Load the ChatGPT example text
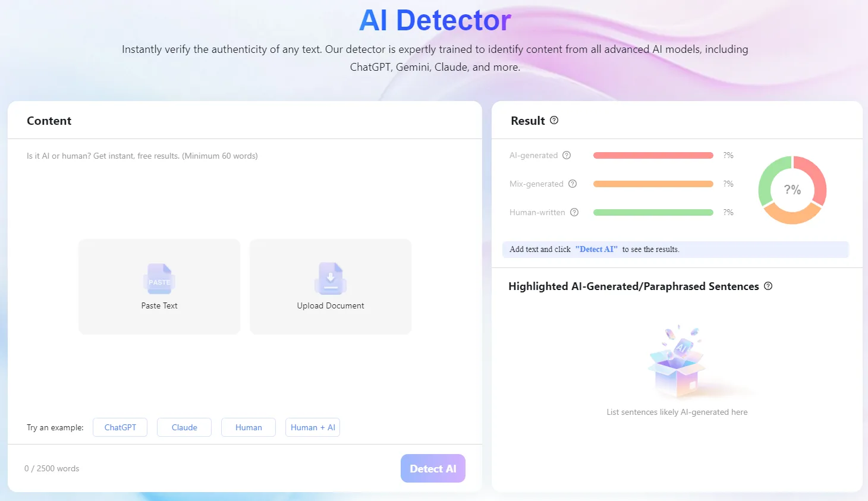 coord(119,427)
